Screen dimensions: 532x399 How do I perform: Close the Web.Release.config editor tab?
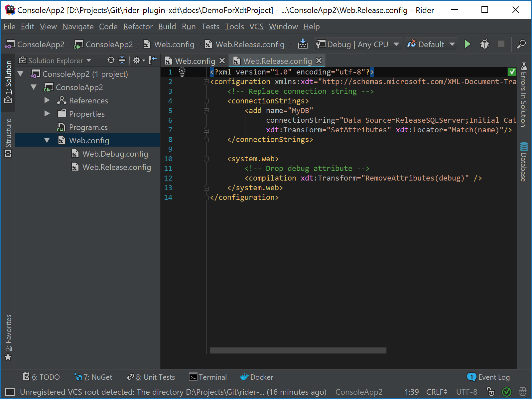(x=319, y=61)
